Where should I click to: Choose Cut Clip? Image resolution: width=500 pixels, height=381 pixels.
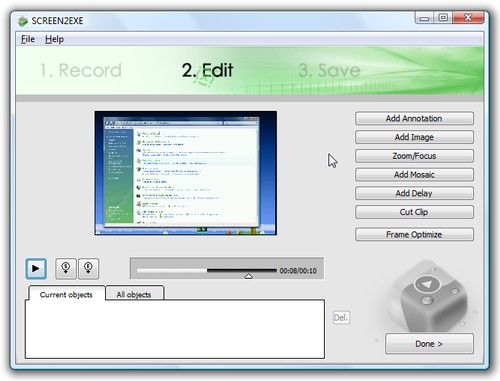tap(414, 212)
